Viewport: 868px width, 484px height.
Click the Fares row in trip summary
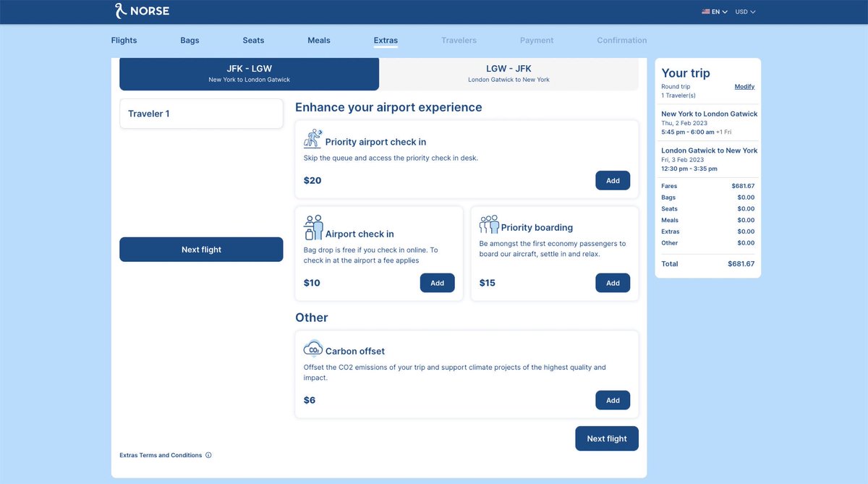click(708, 186)
